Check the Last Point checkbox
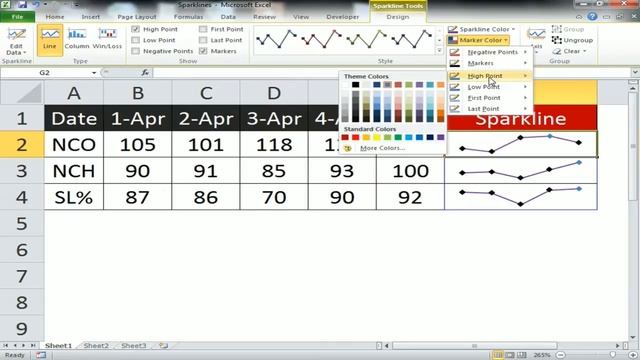Viewport: 640px width, 360px height. tap(203, 40)
